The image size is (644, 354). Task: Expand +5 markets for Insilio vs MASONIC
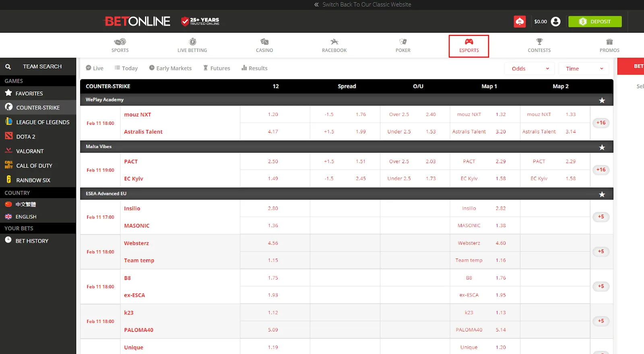(601, 217)
